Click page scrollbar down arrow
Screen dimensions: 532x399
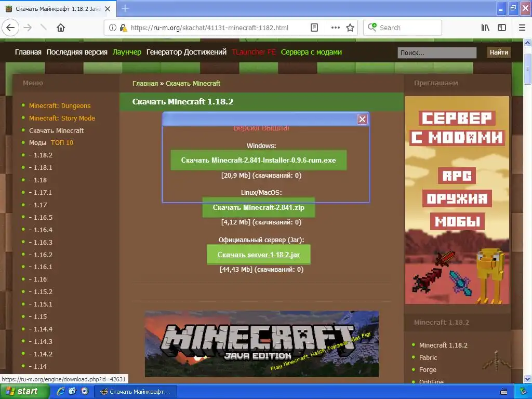point(528,379)
